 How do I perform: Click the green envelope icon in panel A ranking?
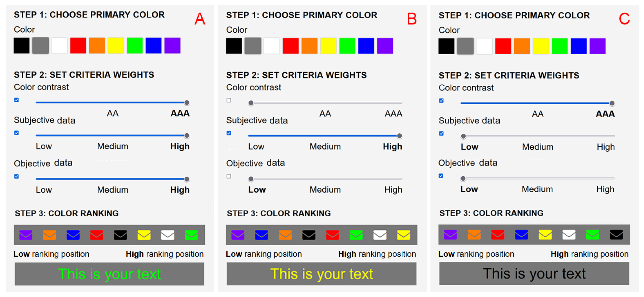point(191,235)
